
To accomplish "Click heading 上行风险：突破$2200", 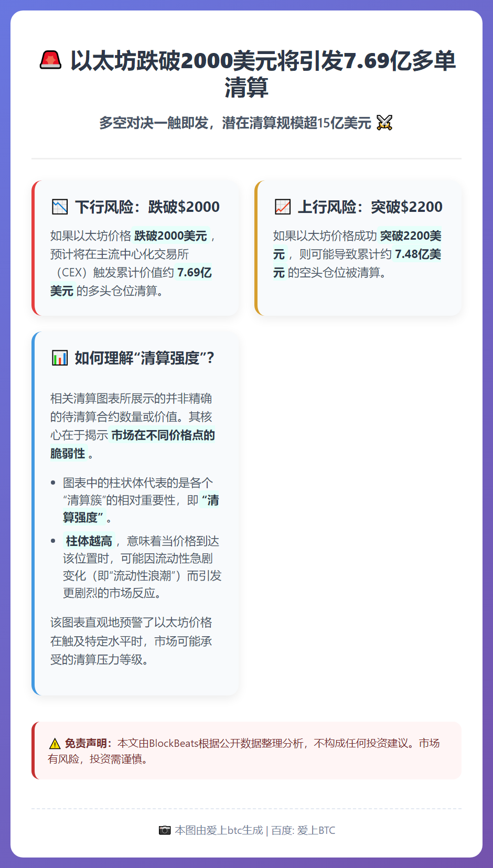I will [370, 207].
